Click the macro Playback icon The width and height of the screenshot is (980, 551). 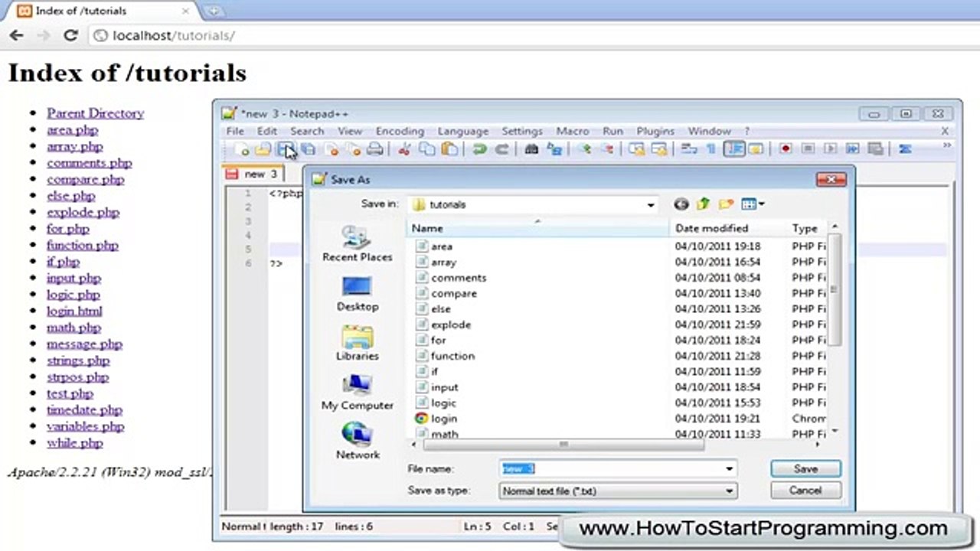tap(830, 149)
